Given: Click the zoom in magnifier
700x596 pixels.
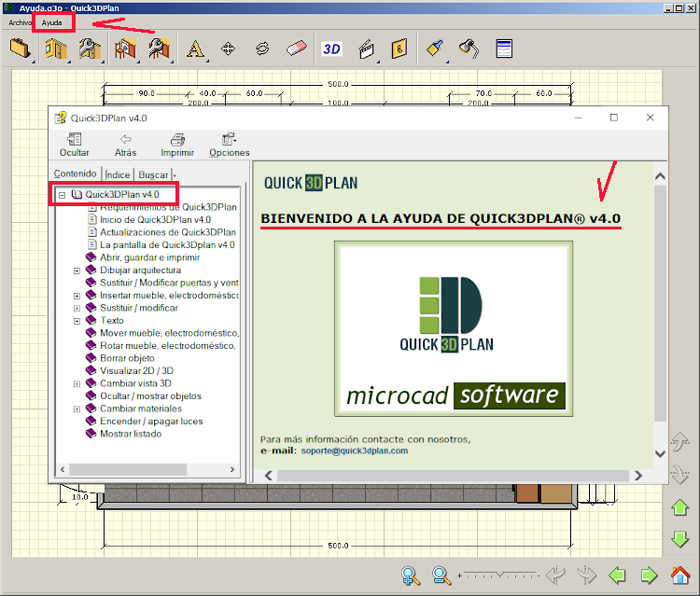Looking at the screenshot, I should click(x=411, y=575).
